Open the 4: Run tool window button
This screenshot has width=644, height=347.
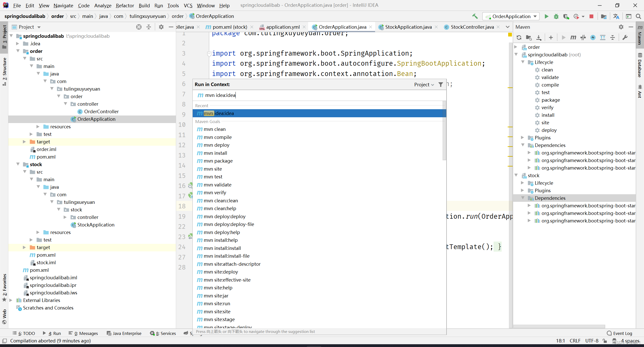[52, 333]
